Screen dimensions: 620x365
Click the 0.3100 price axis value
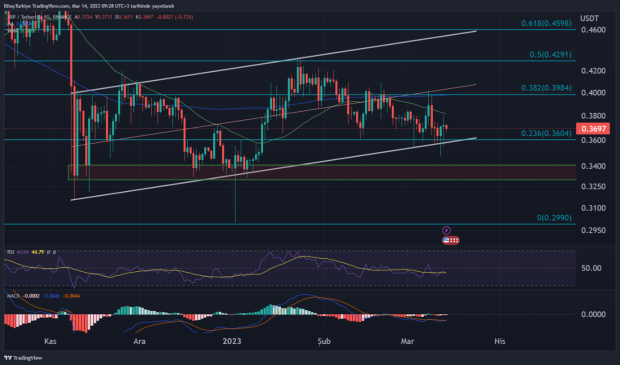coord(593,208)
